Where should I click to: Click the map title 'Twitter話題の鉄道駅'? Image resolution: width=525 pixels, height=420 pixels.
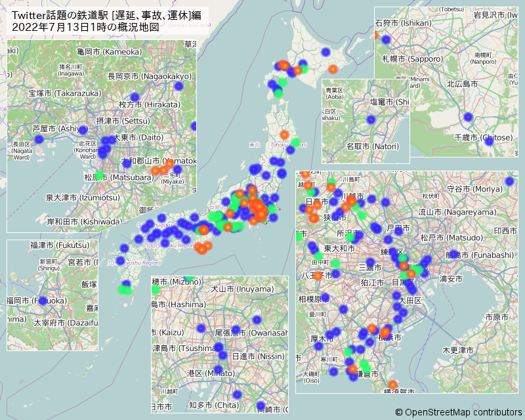60,15
